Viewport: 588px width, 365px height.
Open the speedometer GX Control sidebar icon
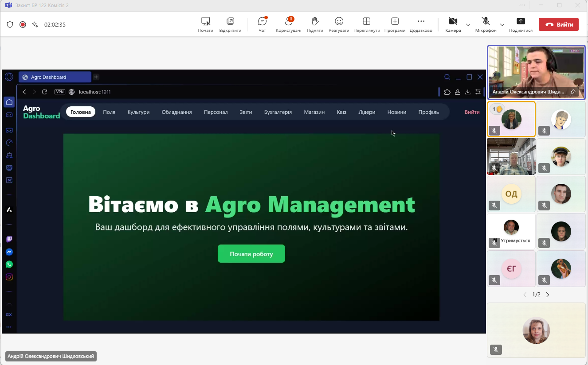click(x=9, y=143)
